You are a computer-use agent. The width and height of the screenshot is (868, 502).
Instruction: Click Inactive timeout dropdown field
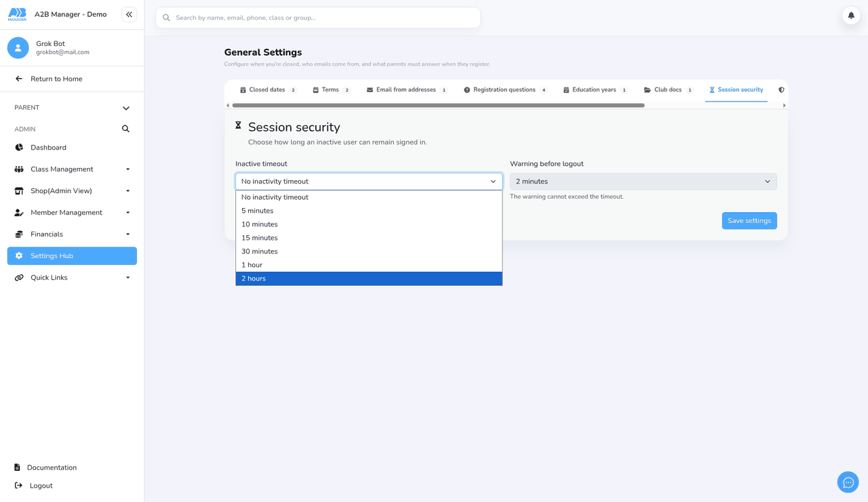(x=369, y=182)
